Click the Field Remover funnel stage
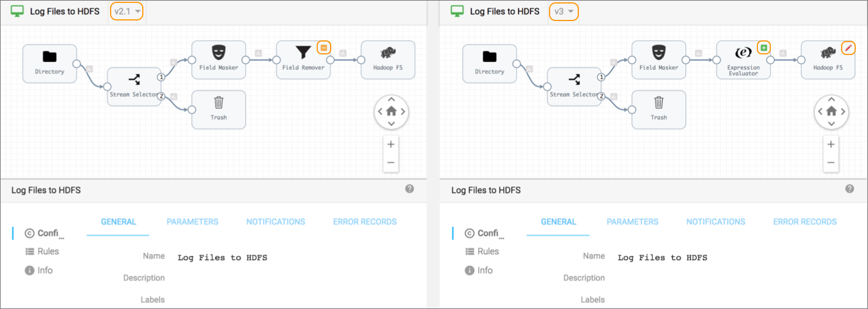The height and width of the screenshot is (309, 868). pyautogui.click(x=303, y=59)
